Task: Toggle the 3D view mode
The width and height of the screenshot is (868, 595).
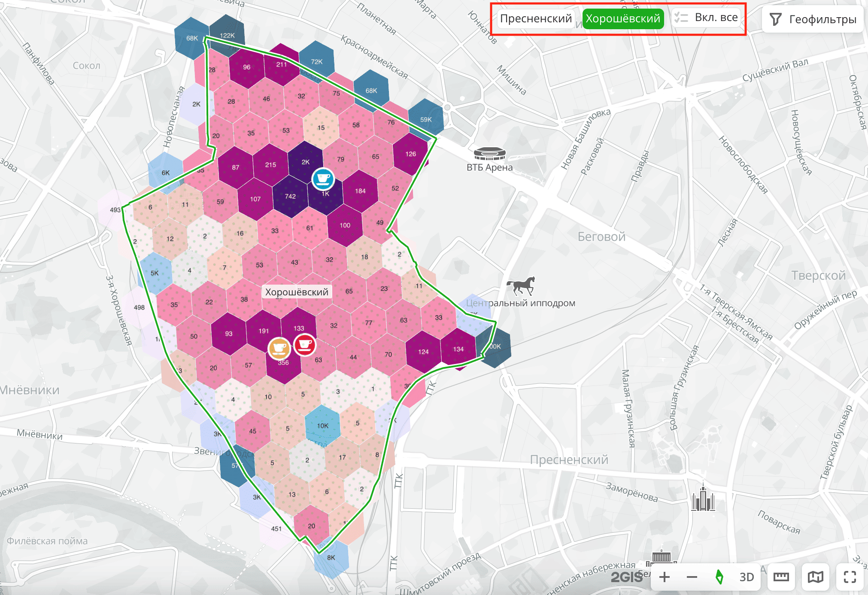Action: click(747, 577)
